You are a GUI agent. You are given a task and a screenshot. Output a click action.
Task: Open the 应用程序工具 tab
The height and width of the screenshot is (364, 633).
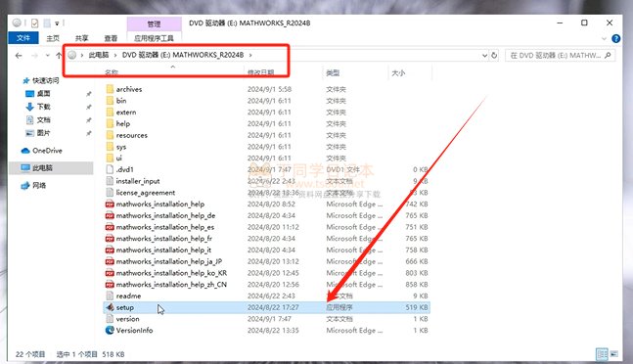coord(154,38)
